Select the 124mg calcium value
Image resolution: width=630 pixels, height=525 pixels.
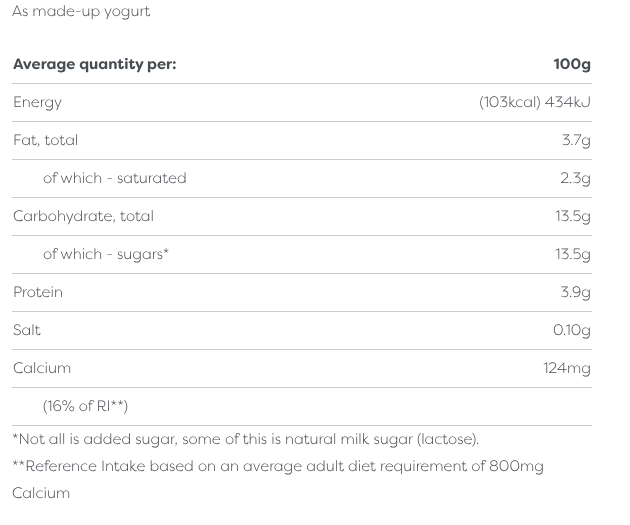tap(567, 368)
